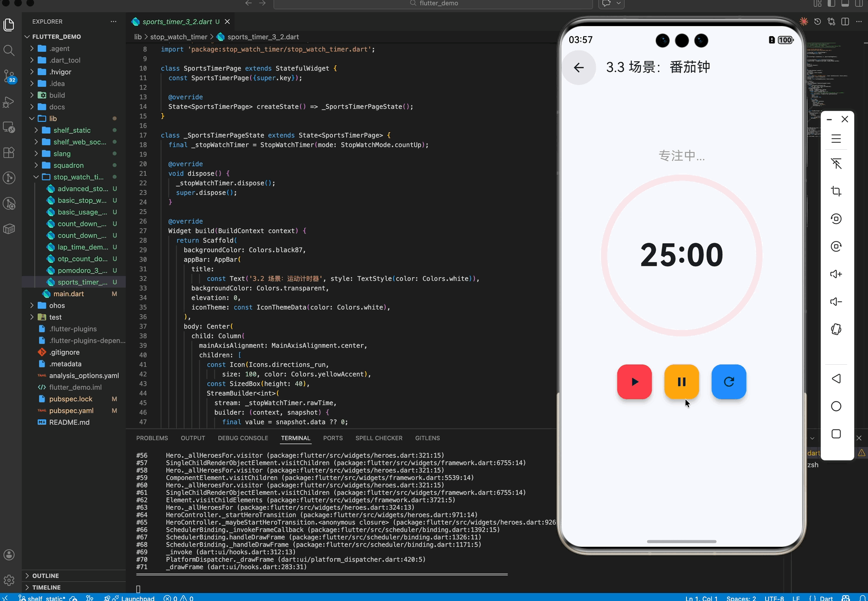Switch to the PROBLEMS panel tab
The height and width of the screenshot is (601, 868).
[x=152, y=438]
